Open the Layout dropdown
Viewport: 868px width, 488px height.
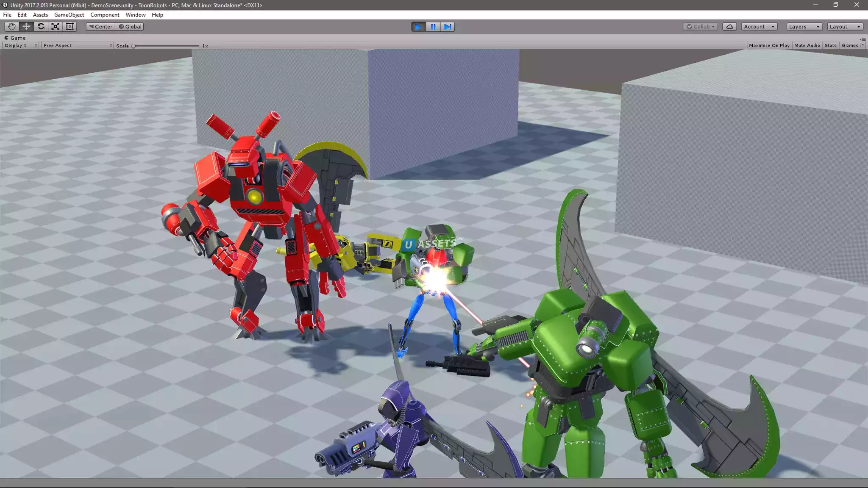point(845,27)
